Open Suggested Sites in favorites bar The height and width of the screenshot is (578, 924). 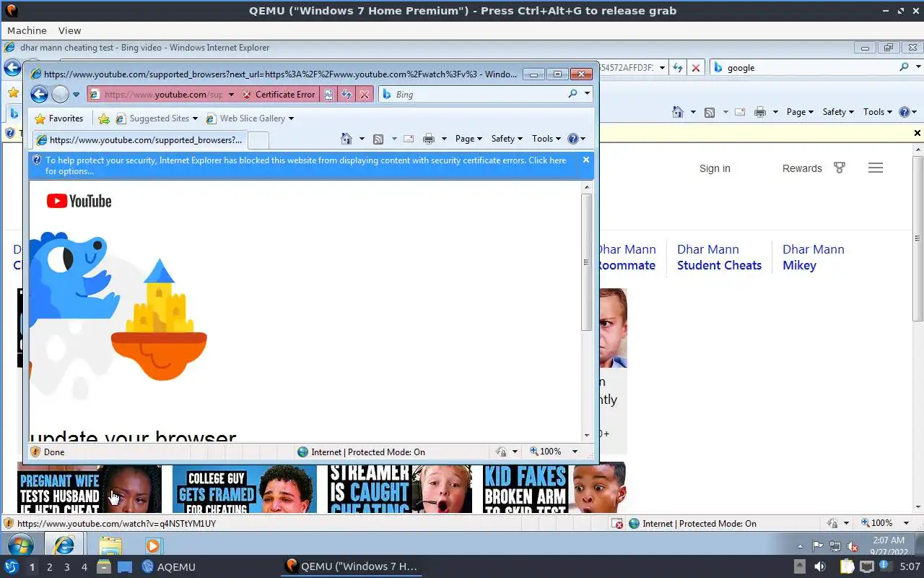pyautogui.click(x=157, y=118)
